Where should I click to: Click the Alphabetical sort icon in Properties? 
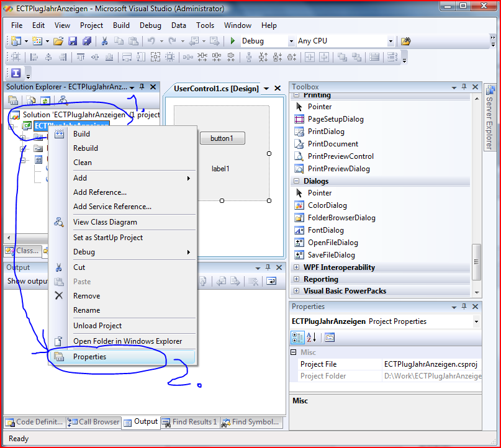[312, 338]
